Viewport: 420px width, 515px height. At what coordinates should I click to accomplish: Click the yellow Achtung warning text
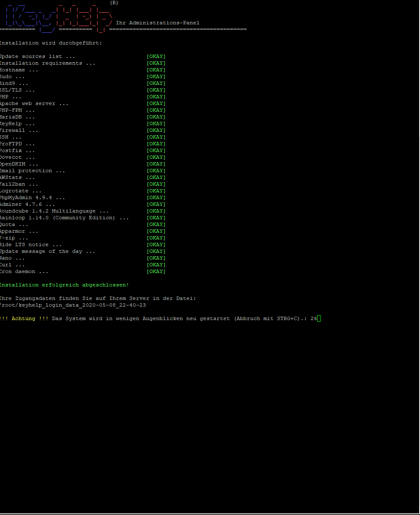[x=23, y=319]
